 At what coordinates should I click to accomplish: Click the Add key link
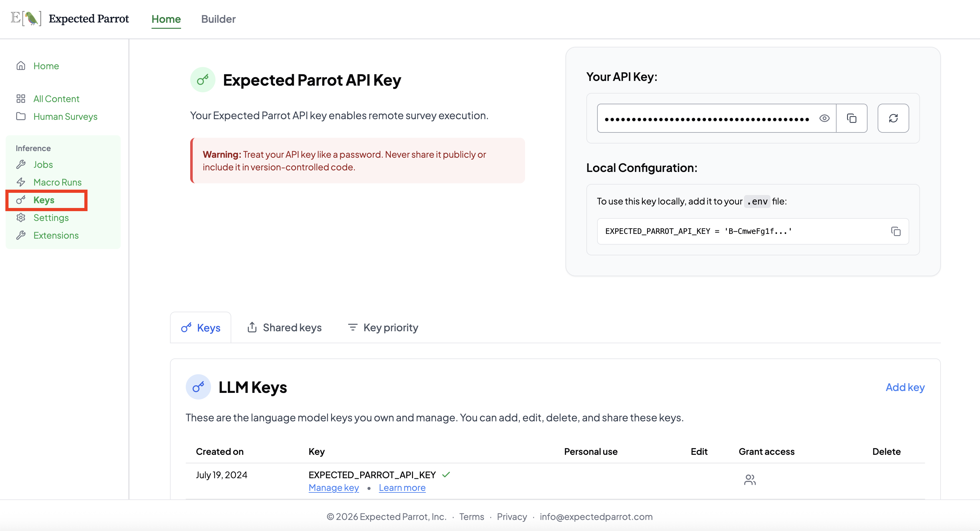point(905,387)
